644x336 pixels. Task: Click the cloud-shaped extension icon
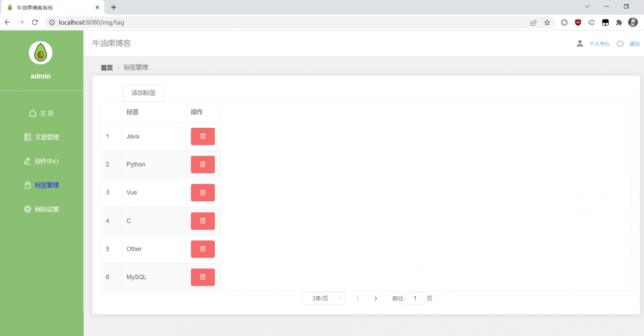click(592, 22)
